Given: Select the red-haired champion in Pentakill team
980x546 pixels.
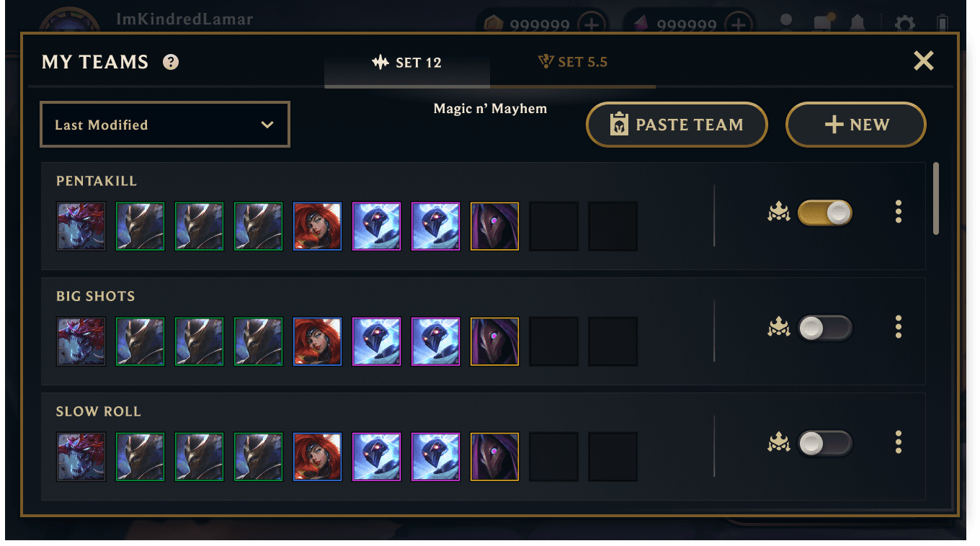Looking at the screenshot, I should 317,226.
